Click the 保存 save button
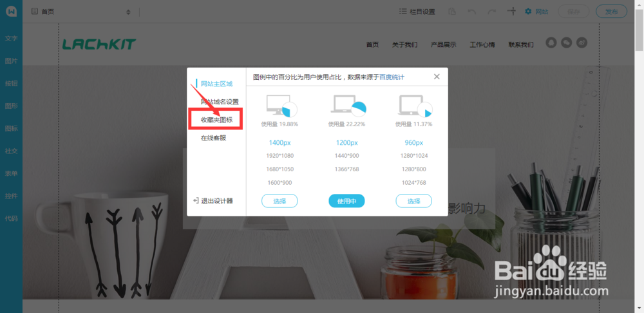This screenshot has width=644, height=313. [573, 12]
